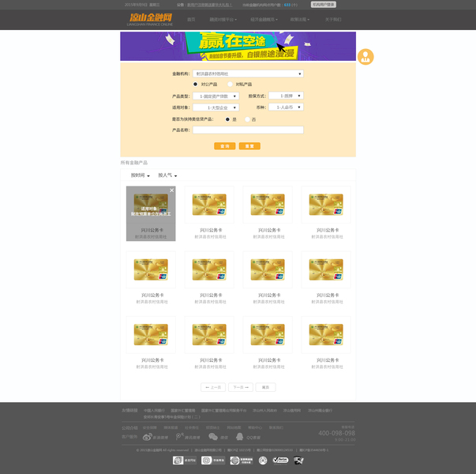Open the orange user avatar floating icon
Screen dimensions: 476x474
click(x=365, y=57)
